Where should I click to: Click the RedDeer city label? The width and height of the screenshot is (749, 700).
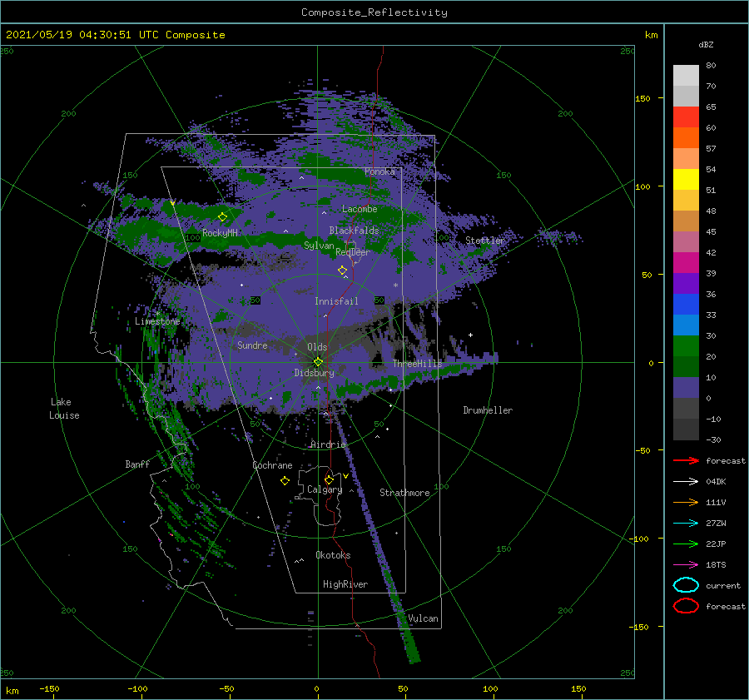(x=353, y=252)
